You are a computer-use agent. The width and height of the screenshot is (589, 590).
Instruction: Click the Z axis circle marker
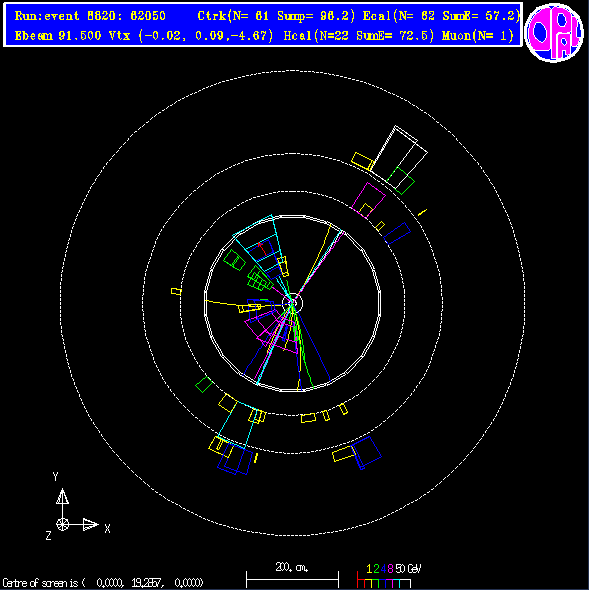click(x=62, y=524)
